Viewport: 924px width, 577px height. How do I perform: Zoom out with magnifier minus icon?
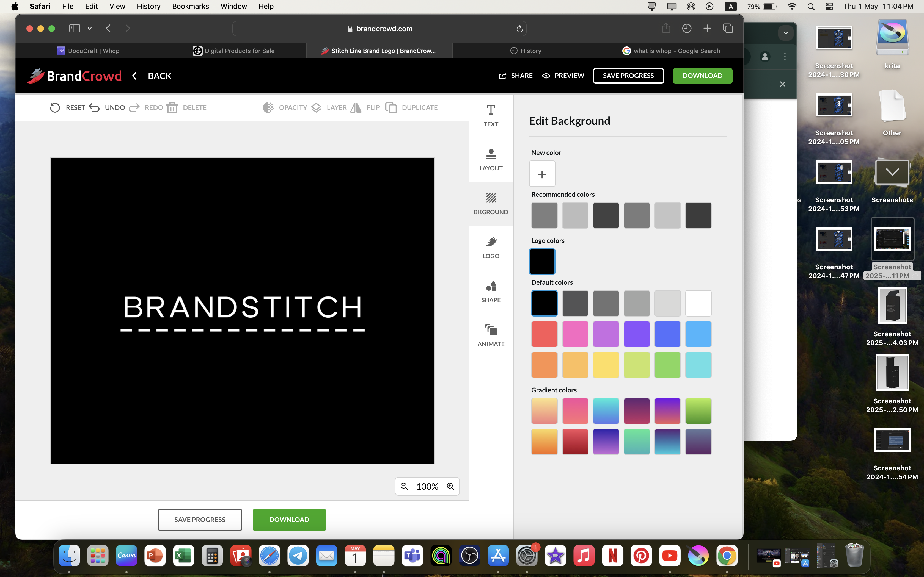point(404,486)
